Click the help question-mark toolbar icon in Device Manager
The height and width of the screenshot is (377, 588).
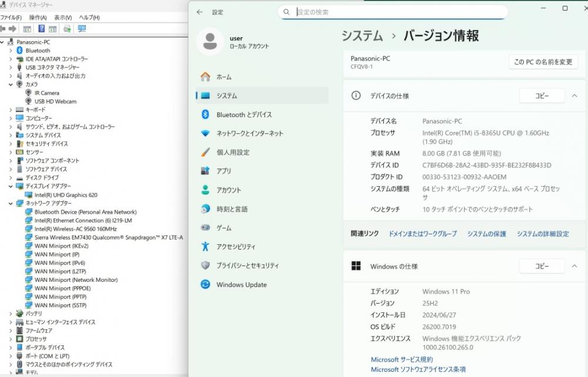click(x=42, y=29)
